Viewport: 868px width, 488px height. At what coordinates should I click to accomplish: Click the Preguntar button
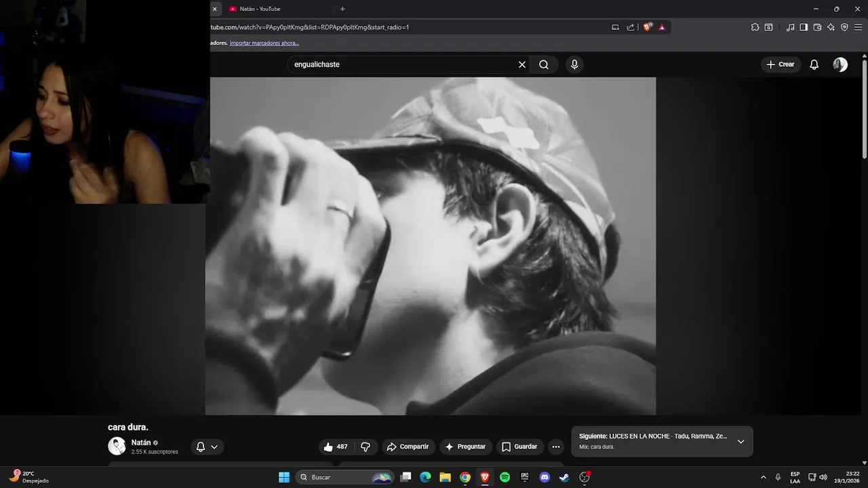point(465,447)
